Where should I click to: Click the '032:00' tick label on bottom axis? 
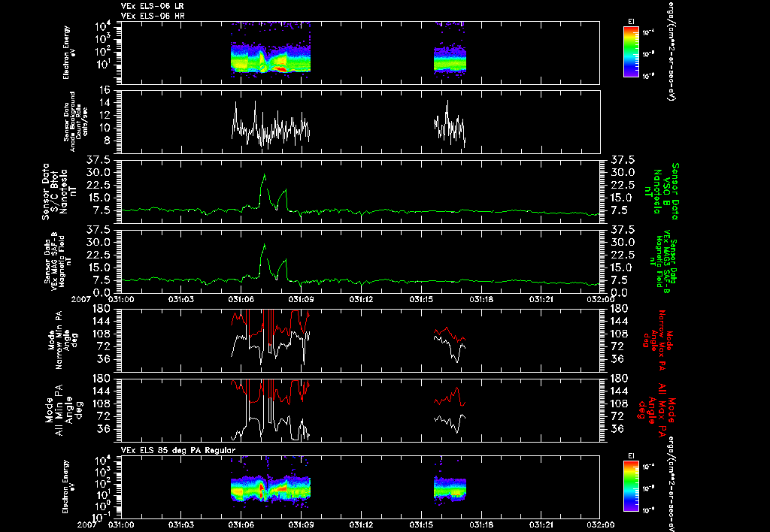(601, 524)
